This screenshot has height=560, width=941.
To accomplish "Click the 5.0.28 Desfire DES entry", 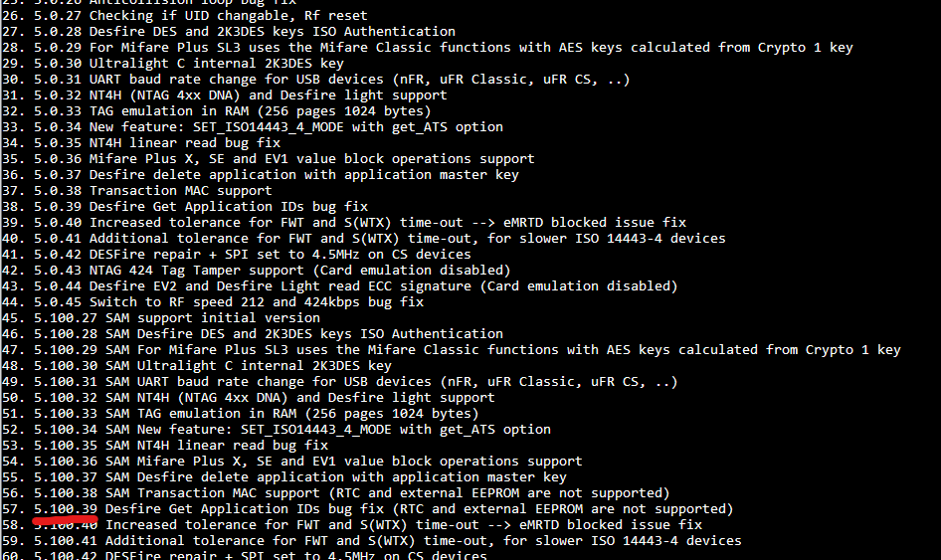I will click(x=229, y=31).
